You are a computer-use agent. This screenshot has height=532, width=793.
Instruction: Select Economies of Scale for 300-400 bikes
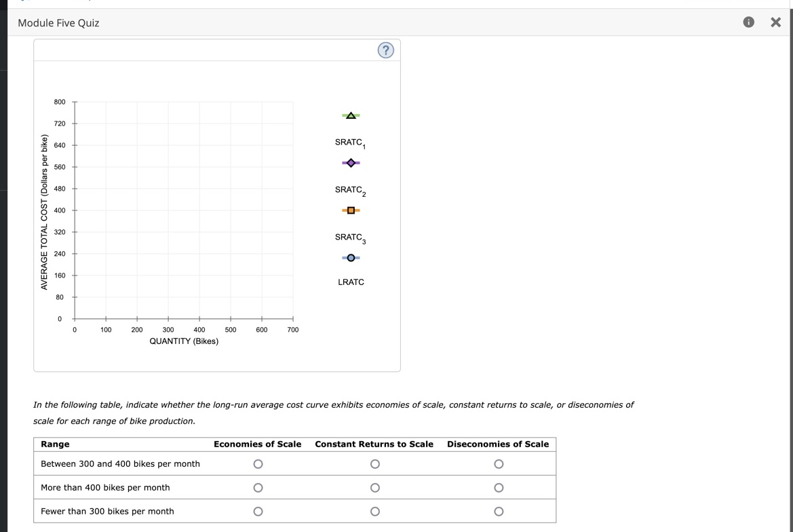[x=258, y=463]
